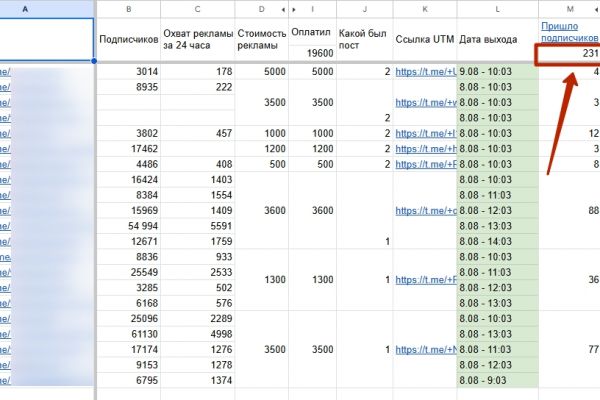Click the "Дата выхода" header cell
This screenshot has height=400, width=600.
[497, 39]
